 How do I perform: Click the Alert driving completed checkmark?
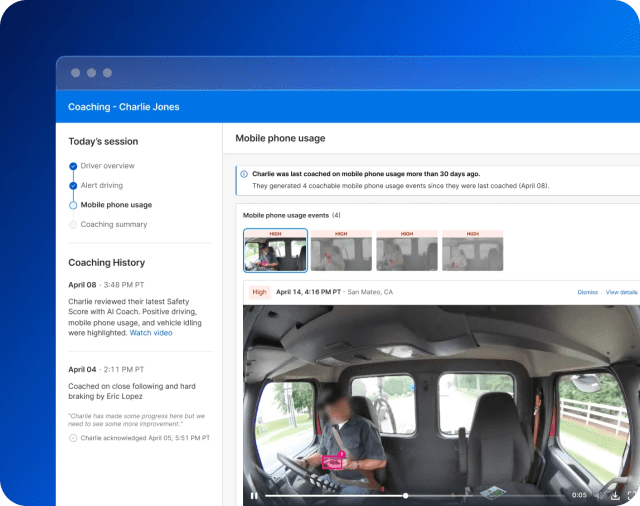(73, 186)
